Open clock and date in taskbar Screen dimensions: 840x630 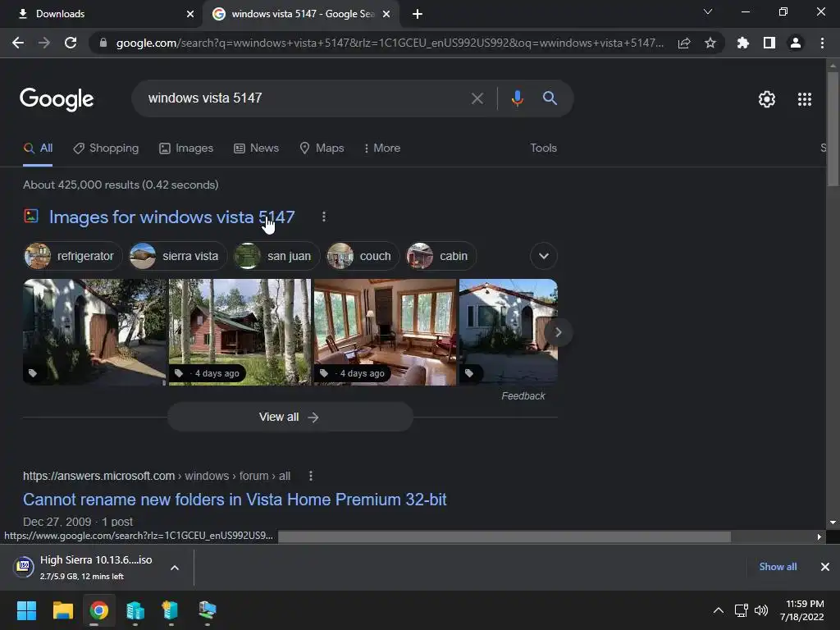(x=801, y=610)
